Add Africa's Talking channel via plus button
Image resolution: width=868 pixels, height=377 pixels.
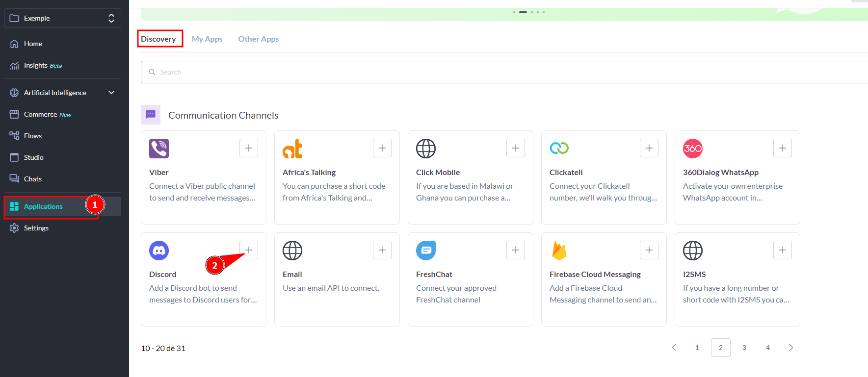382,148
